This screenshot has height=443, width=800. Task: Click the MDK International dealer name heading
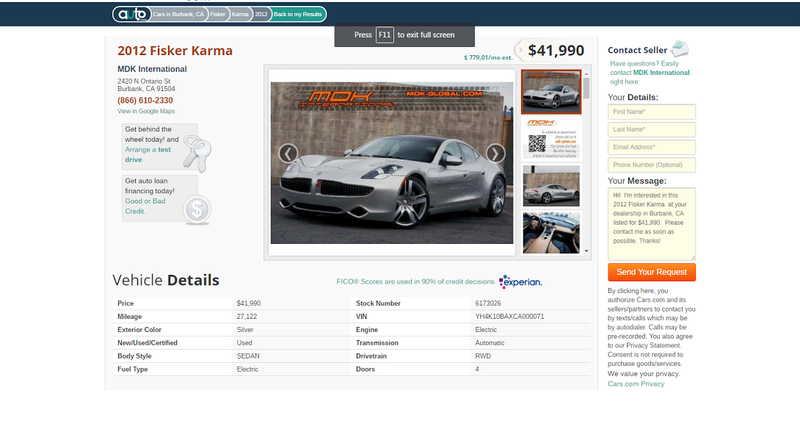tap(152, 69)
